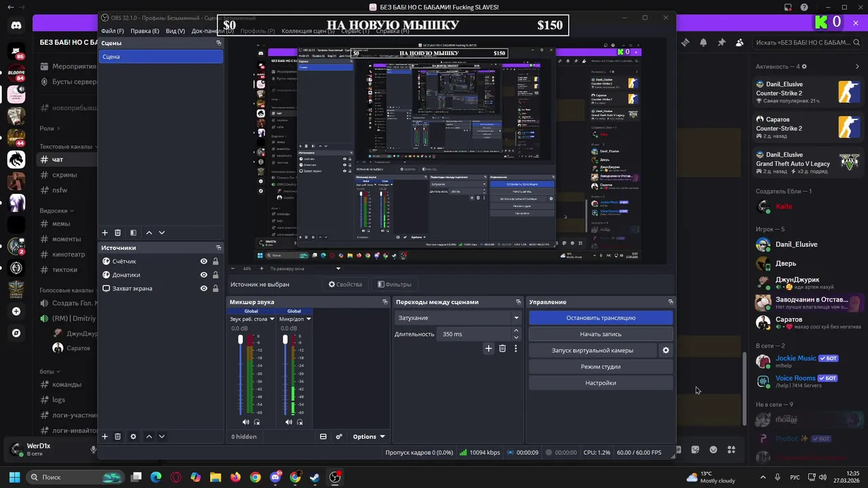Hide the Донатики source with its eye icon
Viewport: 868px width, 488px height.
tap(203, 274)
